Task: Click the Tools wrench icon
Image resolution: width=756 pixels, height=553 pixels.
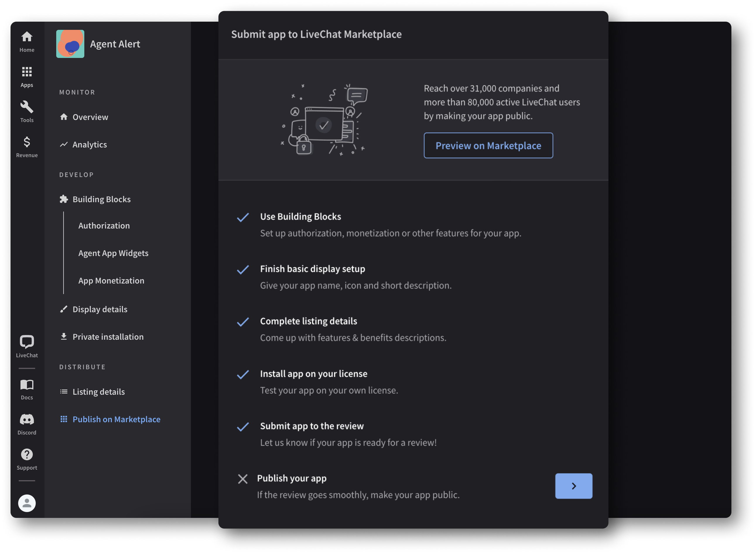Action: click(x=26, y=107)
